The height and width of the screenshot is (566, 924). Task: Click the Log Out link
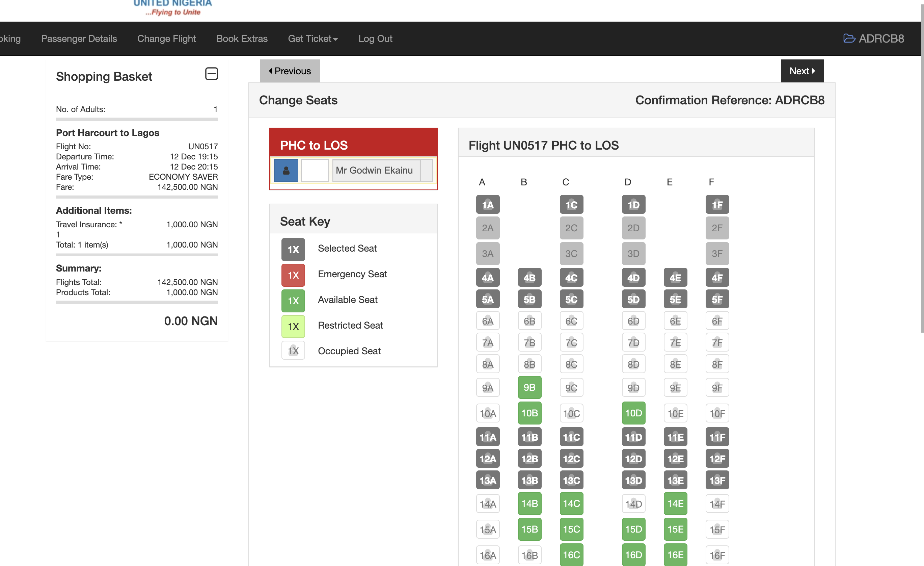tap(375, 38)
